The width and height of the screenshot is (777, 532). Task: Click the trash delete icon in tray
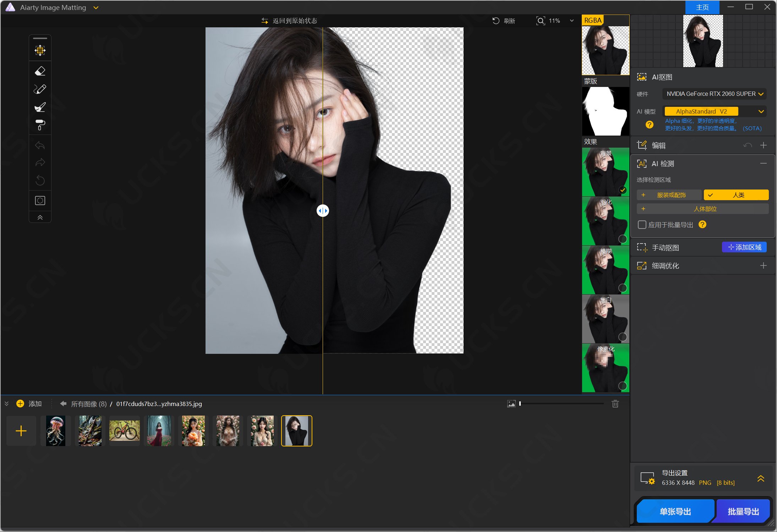point(615,404)
